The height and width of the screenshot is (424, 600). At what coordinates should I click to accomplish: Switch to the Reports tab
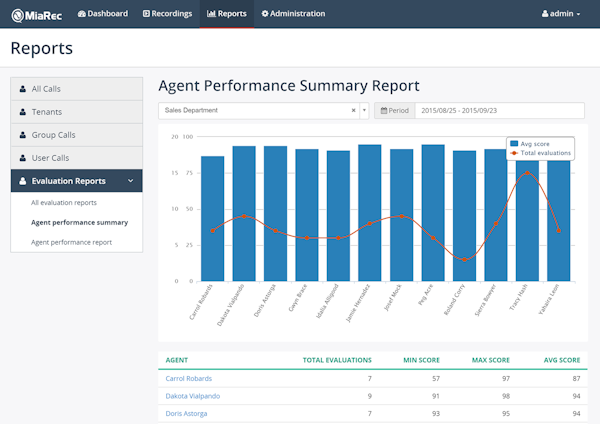(x=227, y=14)
